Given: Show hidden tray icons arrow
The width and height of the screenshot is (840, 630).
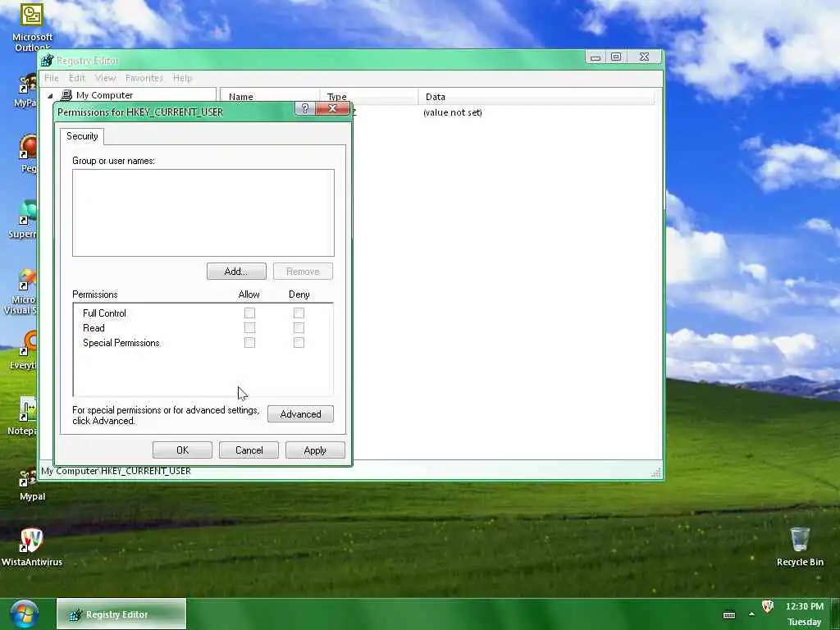Looking at the screenshot, I should [x=751, y=614].
